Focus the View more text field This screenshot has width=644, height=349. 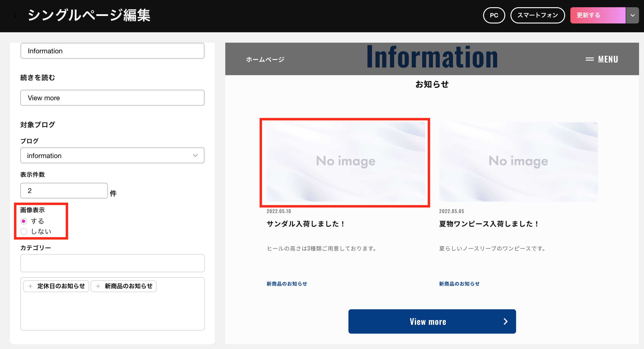pyautogui.click(x=112, y=98)
